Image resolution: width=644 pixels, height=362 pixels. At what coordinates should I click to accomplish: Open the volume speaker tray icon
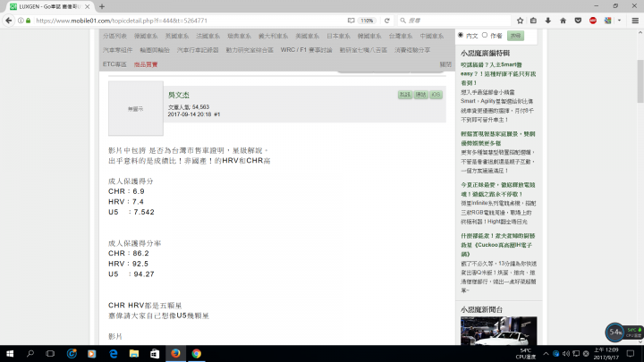(566, 353)
